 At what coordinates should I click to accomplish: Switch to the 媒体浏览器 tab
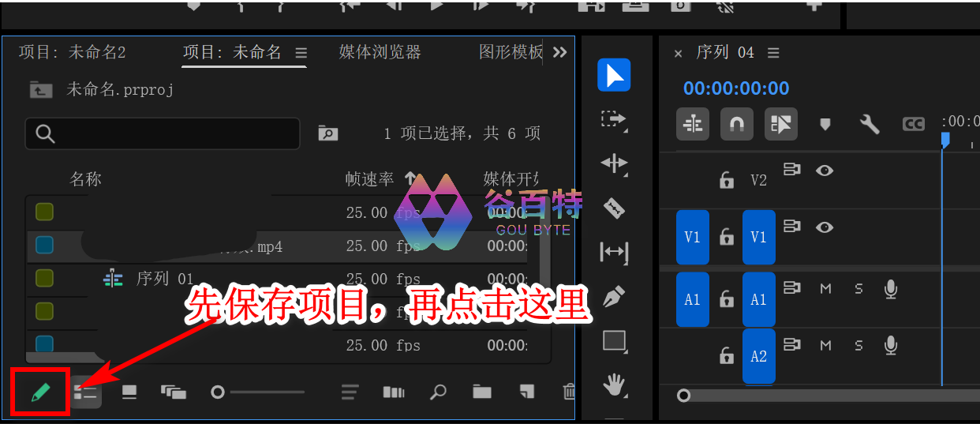(380, 52)
